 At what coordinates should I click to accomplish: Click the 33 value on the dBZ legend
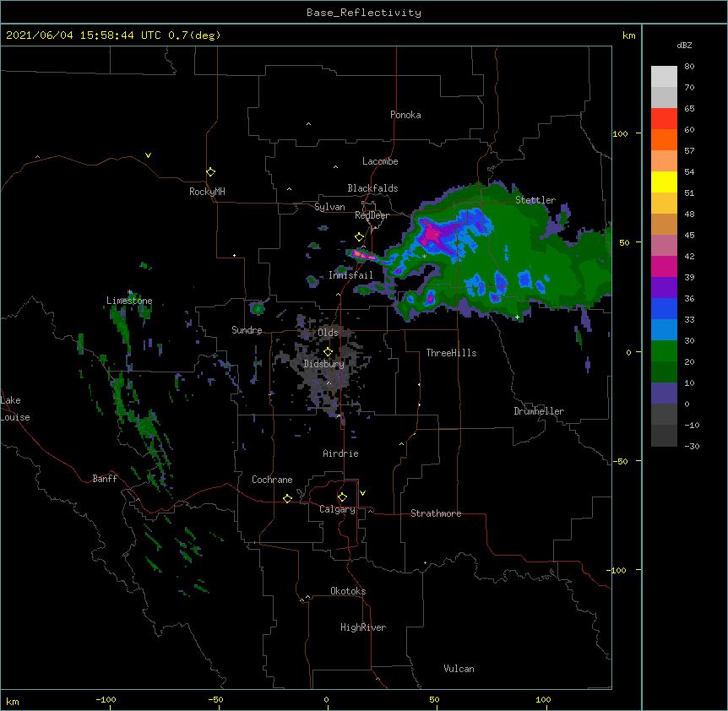click(689, 320)
